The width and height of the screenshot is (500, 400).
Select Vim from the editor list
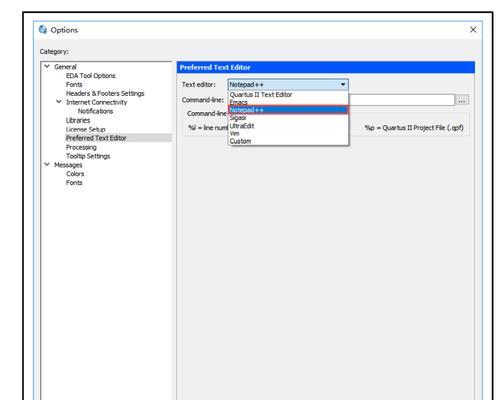(x=288, y=133)
